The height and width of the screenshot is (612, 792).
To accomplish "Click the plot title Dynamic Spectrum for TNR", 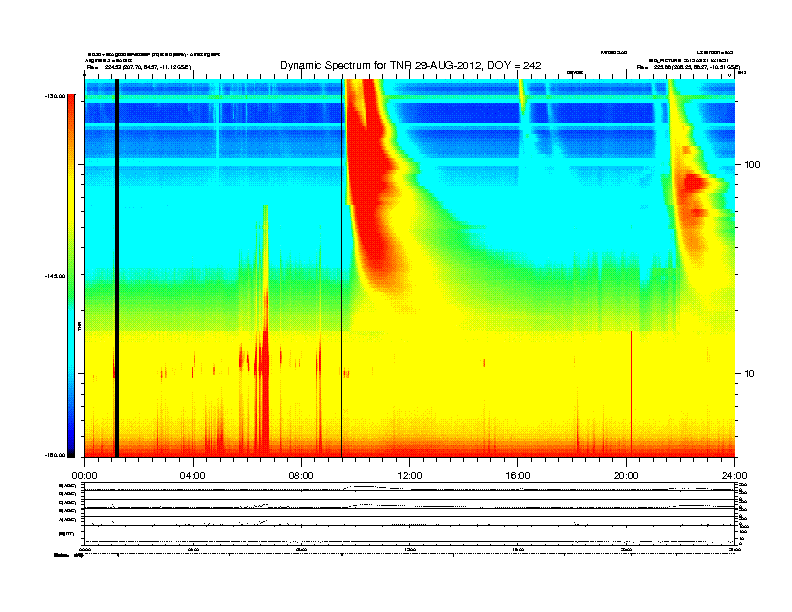I will [411, 66].
